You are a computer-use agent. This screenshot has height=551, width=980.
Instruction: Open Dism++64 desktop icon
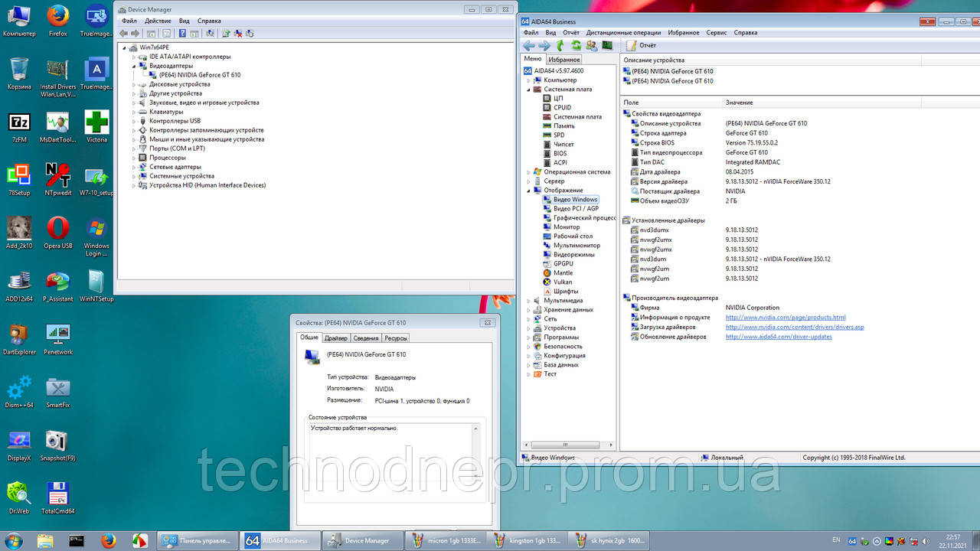(x=19, y=392)
